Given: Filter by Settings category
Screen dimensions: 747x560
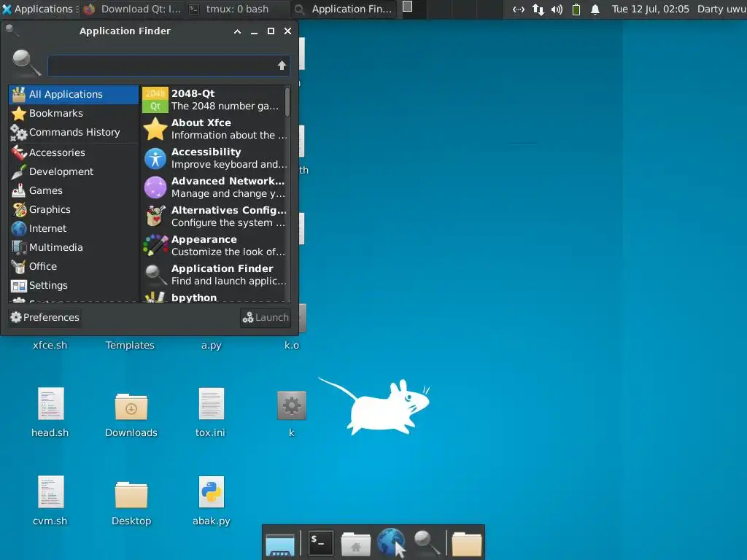Looking at the screenshot, I should point(74,285).
